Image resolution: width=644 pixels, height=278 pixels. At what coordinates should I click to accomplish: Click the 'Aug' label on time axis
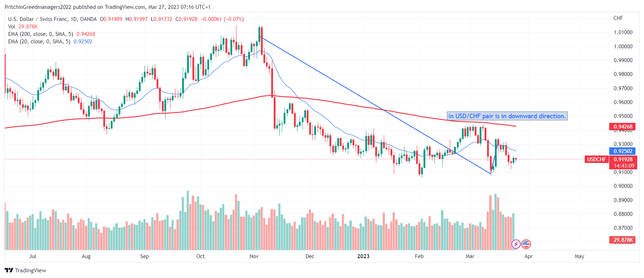(x=86, y=256)
